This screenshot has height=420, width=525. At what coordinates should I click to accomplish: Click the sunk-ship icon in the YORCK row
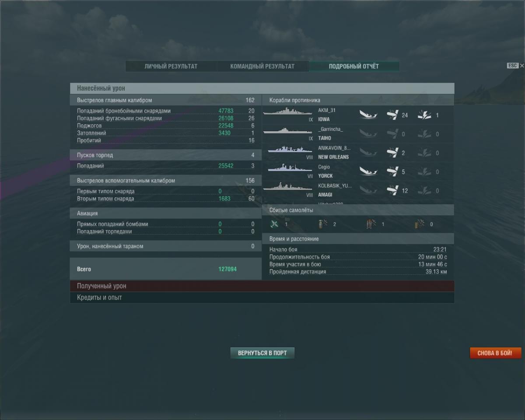368,171
